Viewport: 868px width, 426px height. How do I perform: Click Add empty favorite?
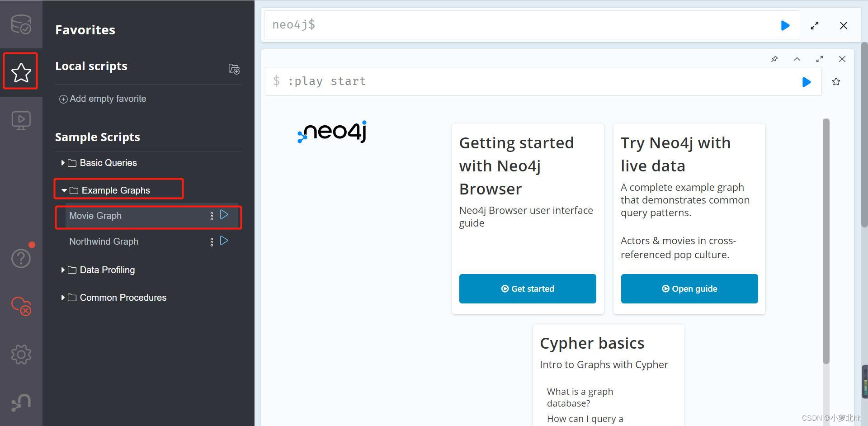103,99
